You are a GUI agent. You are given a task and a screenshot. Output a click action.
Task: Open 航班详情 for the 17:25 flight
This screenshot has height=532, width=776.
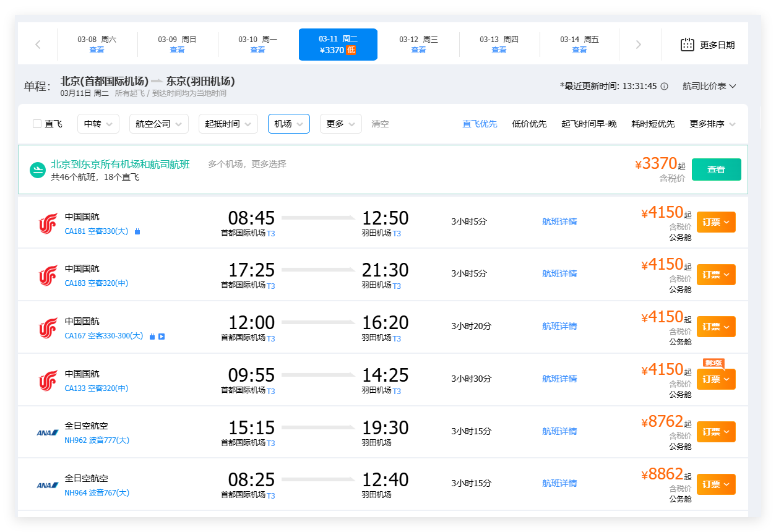pyautogui.click(x=559, y=273)
